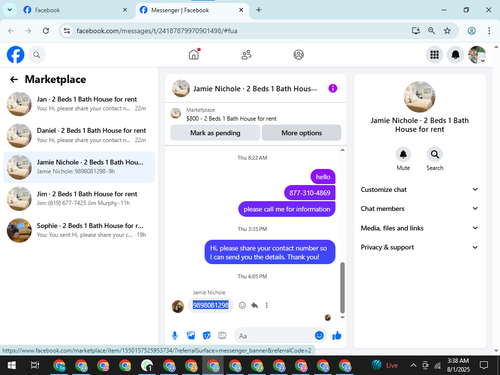
Task: Open the Chrome profile icon
Action: (471, 31)
